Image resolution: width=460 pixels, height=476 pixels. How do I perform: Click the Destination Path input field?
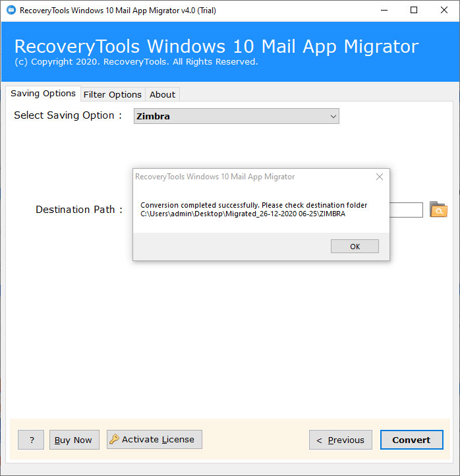tap(406, 210)
